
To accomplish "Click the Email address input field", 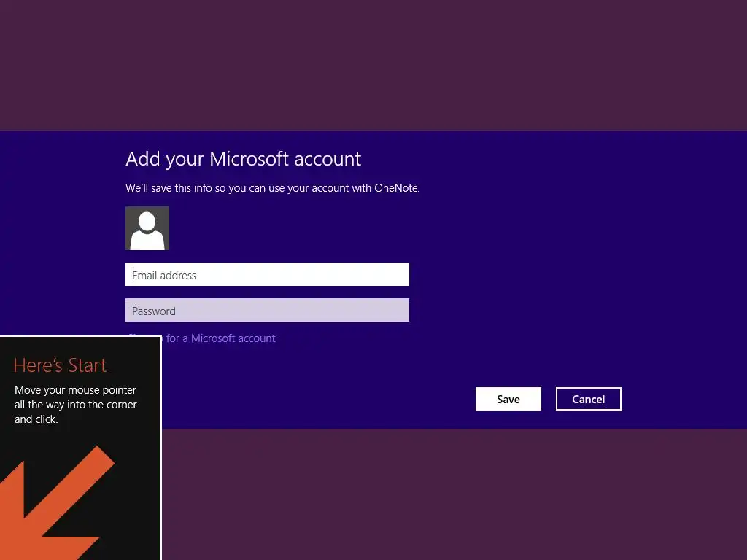I will pos(267,274).
